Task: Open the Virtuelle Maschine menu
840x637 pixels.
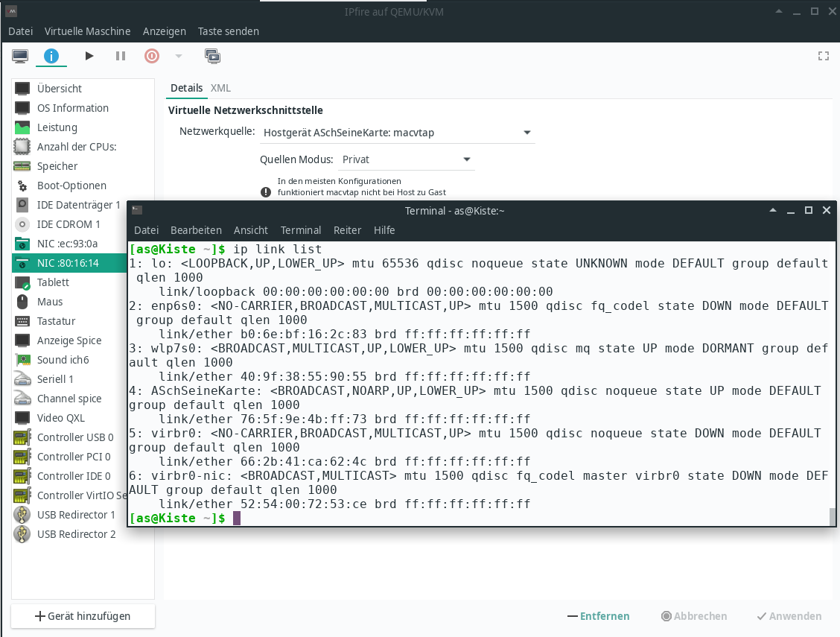Action: pyautogui.click(x=87, y=31)
